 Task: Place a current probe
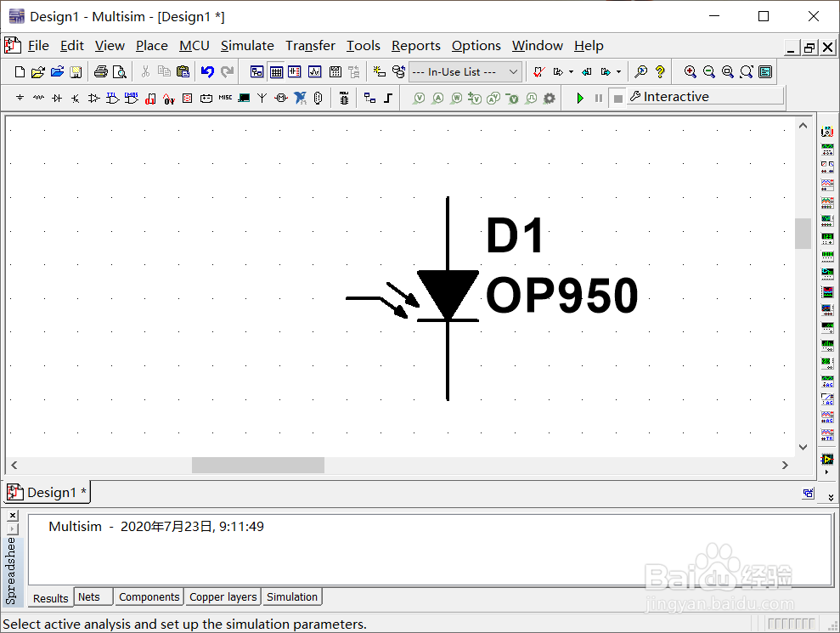coord(438,98)
